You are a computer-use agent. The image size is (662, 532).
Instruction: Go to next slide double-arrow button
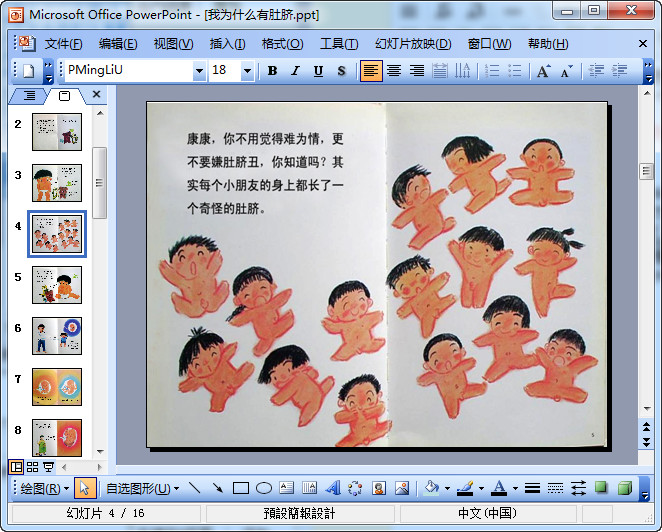(646, 442)
